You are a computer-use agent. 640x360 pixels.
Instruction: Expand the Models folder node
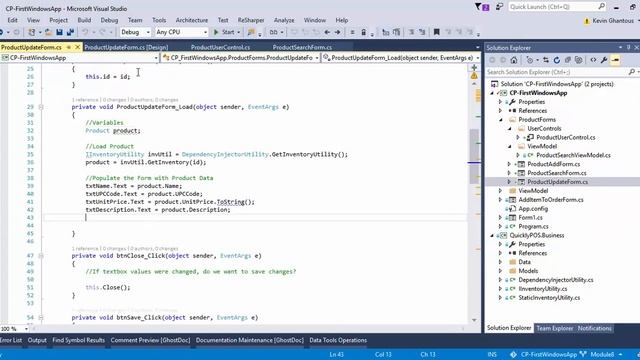(500, 271)
